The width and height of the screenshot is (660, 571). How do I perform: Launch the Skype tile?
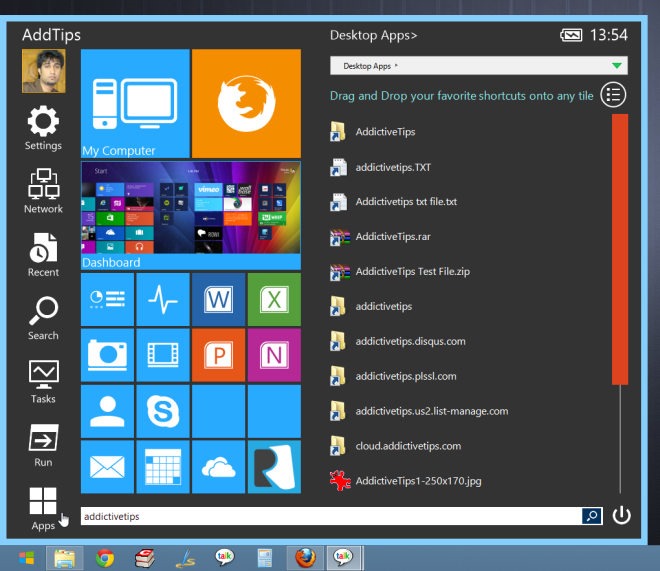pyautogui.click(x=163, y=411)
